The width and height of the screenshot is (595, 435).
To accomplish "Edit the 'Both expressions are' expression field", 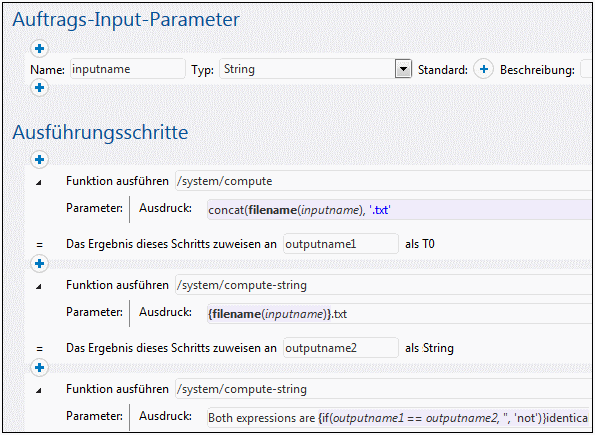I will [398, 418].
